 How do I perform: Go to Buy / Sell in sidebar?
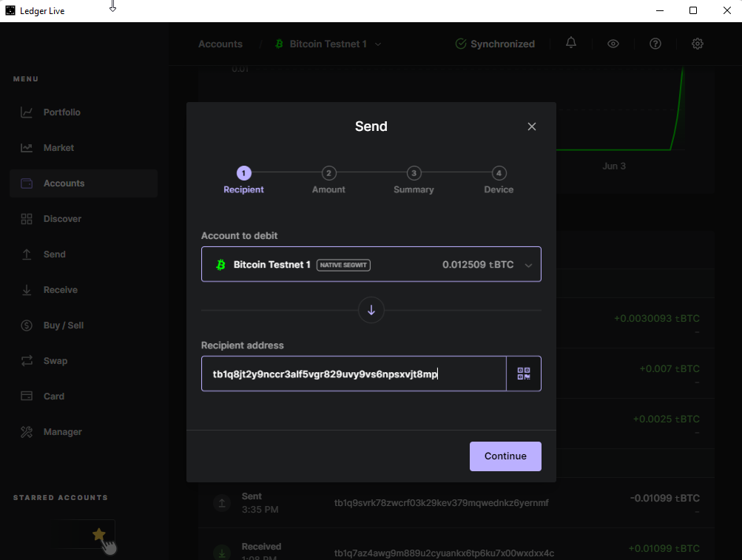63,325
